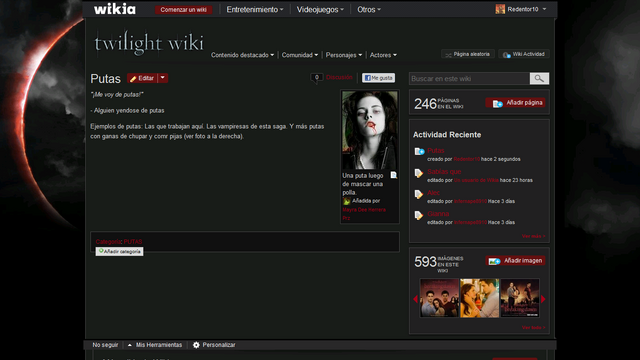Show next images with right red arrow
This screenshot has width=640, height=360.
(543, 299)
